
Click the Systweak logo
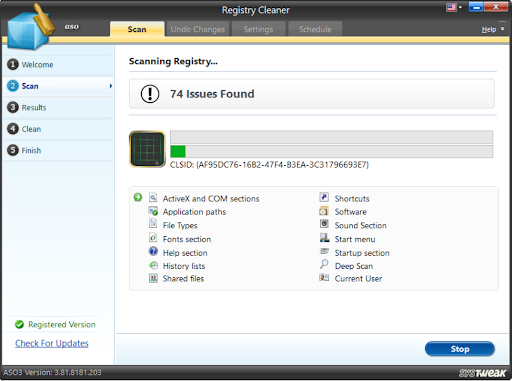482,373
